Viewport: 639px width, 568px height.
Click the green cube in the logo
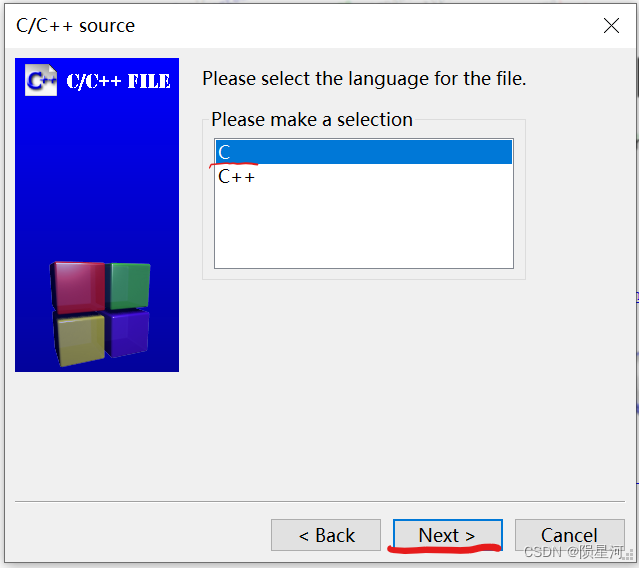pos(130,286)
